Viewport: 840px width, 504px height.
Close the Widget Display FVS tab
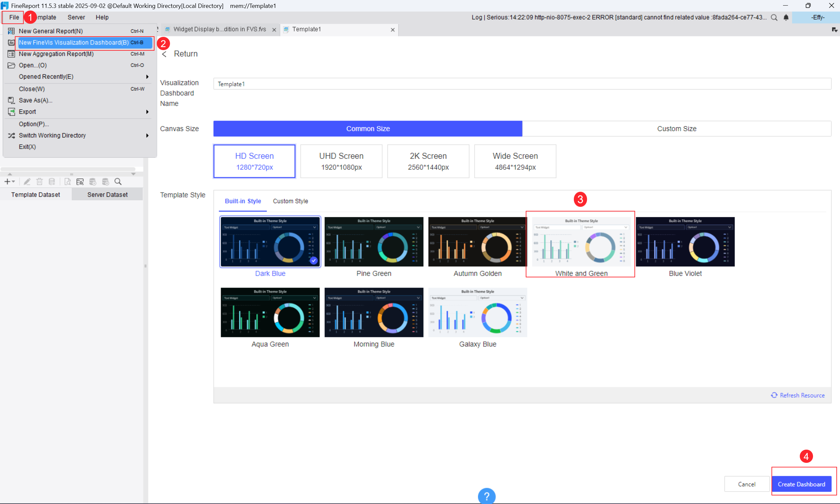click(274, 30)
